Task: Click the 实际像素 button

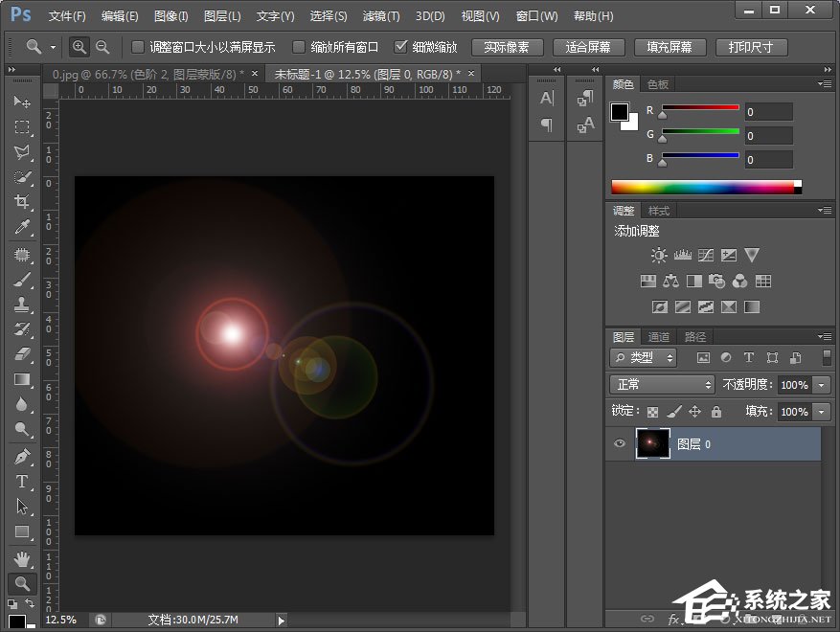Action: (508, 47)
